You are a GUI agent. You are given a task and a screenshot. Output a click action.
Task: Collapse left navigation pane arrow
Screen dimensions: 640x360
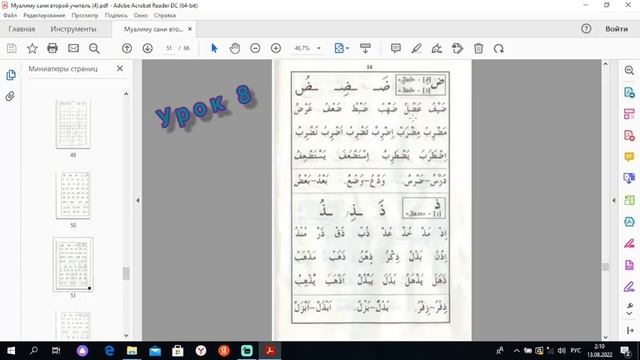[x=138, y=200]
